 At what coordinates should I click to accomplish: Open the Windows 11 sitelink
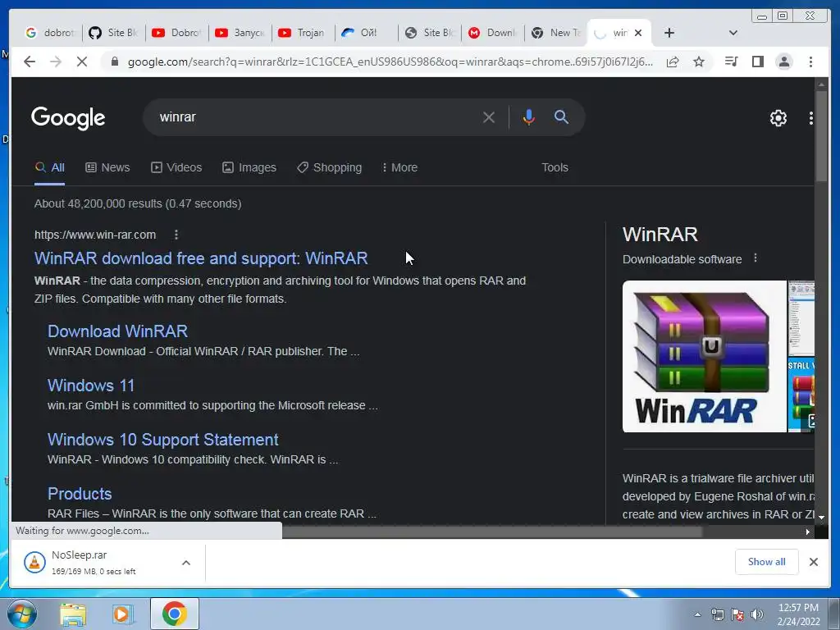[90, 386]
